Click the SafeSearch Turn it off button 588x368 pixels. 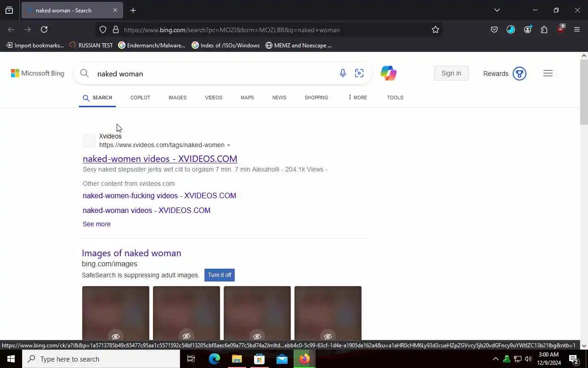pyautogui.click(x=220, y=275)
